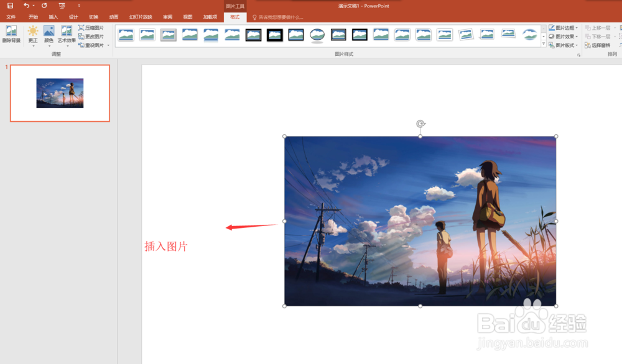
Task: Open the 图片版式 (Picture Layout) dropdown
Action: tap(564, 45)
